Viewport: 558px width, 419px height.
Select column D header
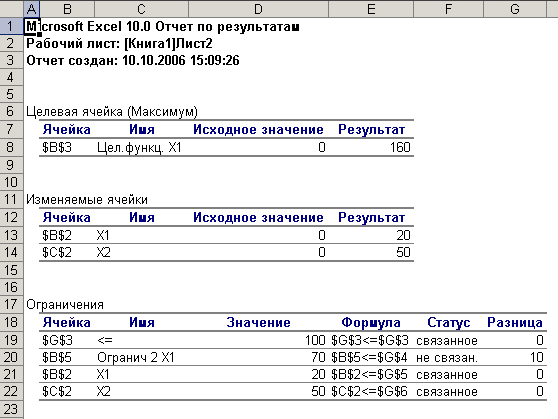[258, 9]
